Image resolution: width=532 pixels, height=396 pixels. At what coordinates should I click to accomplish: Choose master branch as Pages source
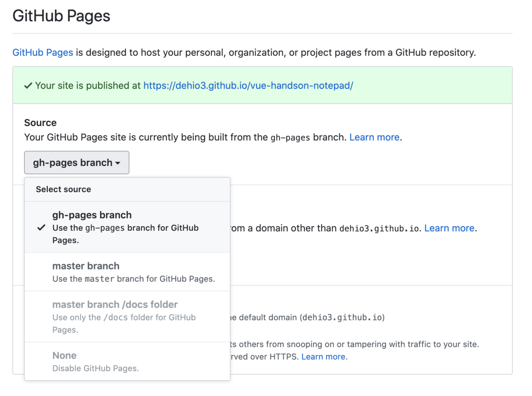tap(127, 272)
